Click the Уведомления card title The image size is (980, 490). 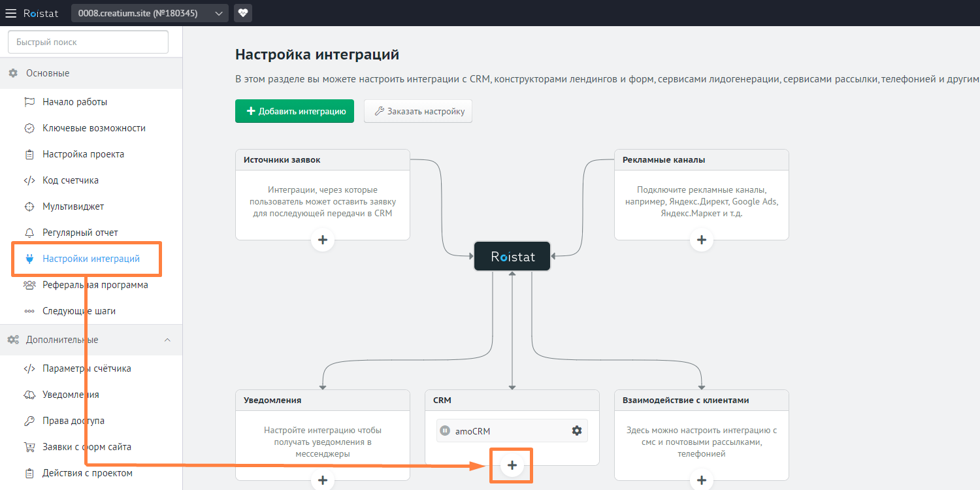click(272, 400)
